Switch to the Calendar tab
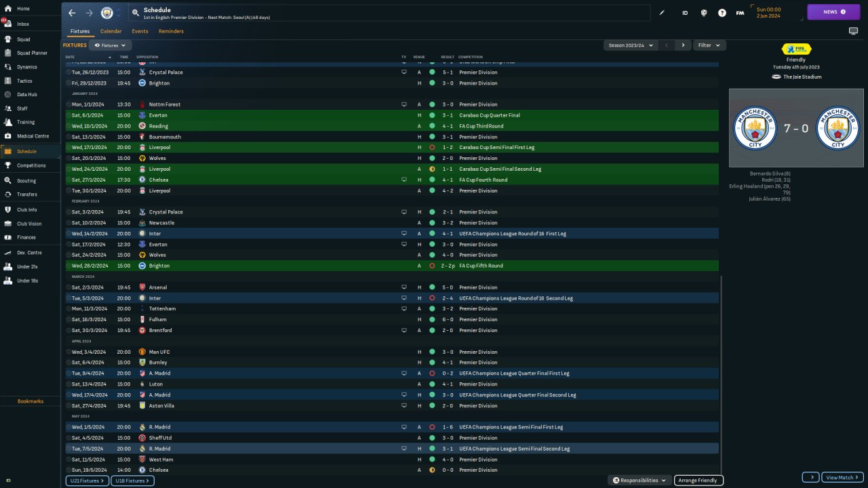This screenshot has height=488, width=868. [111, 31]
